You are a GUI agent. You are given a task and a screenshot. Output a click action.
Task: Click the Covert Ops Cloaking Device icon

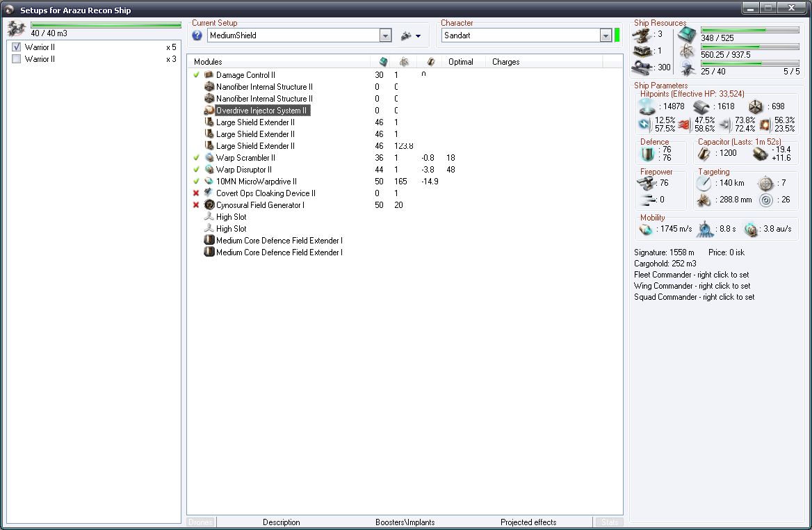(209, 193)
